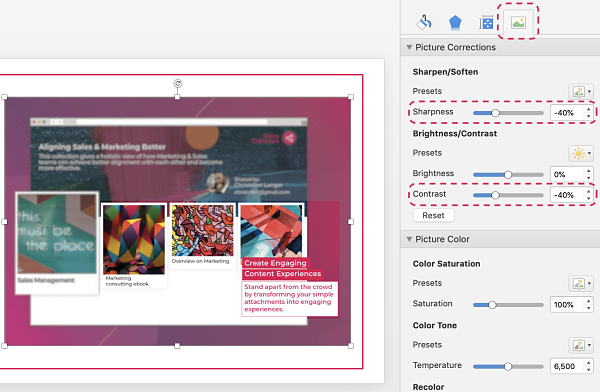Image resolution: width=600 pixels, height=392 pixels.
Task: Select the Marketing consulting ebook thumbnail
Action: click(134, 239)
